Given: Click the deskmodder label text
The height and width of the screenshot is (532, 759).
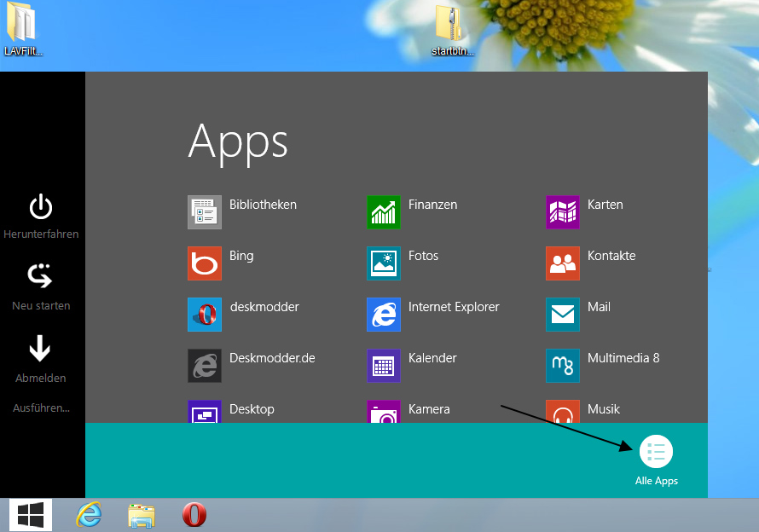Looking at the screenshot, I should pyautogui.click(x=264, y=307).
